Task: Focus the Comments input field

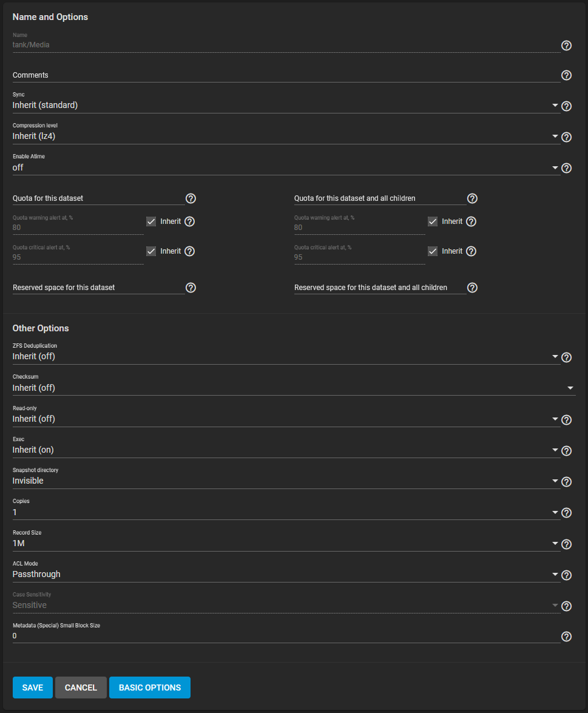Action: [x=285, y=75]
